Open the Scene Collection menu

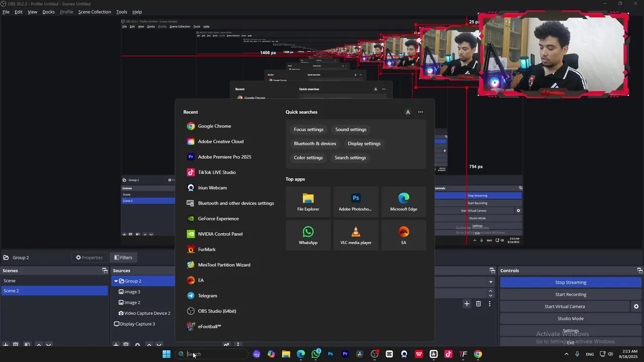tap(95, 12)
